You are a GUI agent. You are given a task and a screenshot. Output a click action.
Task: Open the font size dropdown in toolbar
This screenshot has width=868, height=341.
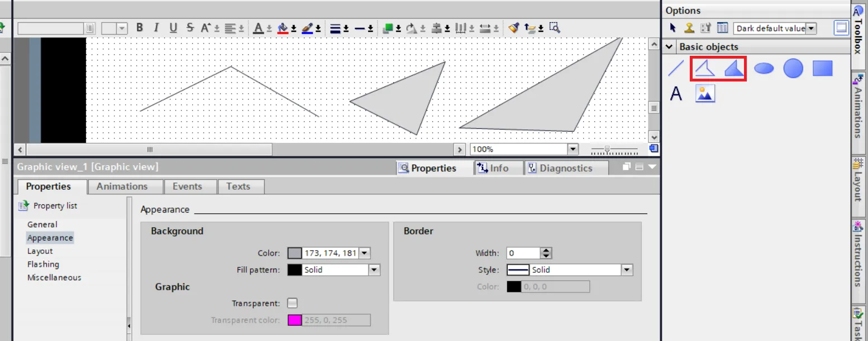(x=122, y=28)
